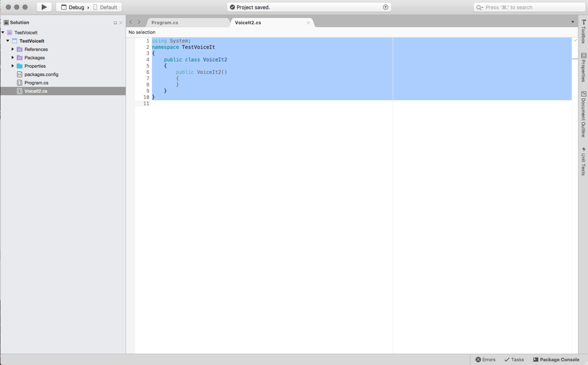Open the Unit Tests panel
Image resolution: width=588 pixels, height=365 pixels.
click(x=583, y=161)
